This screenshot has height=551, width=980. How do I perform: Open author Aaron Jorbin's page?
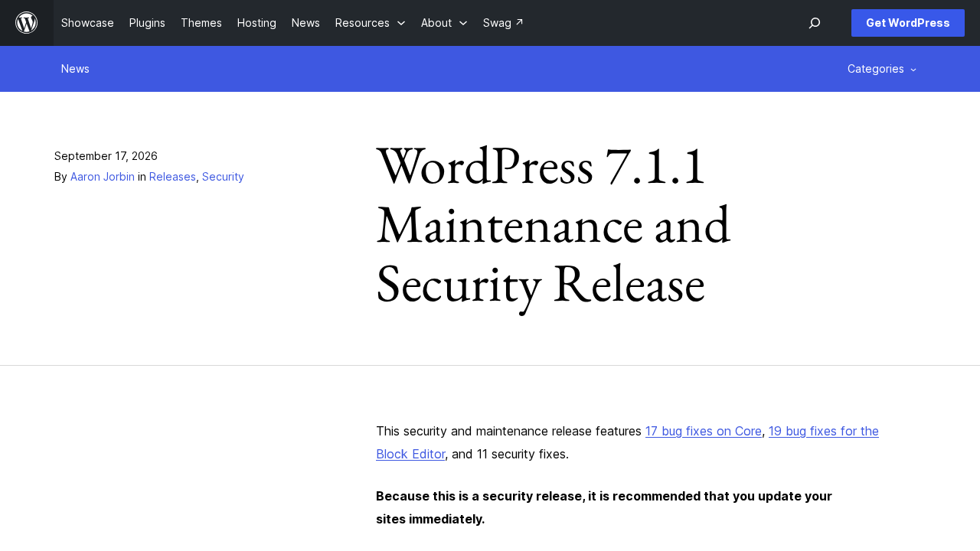click(103, 177)
